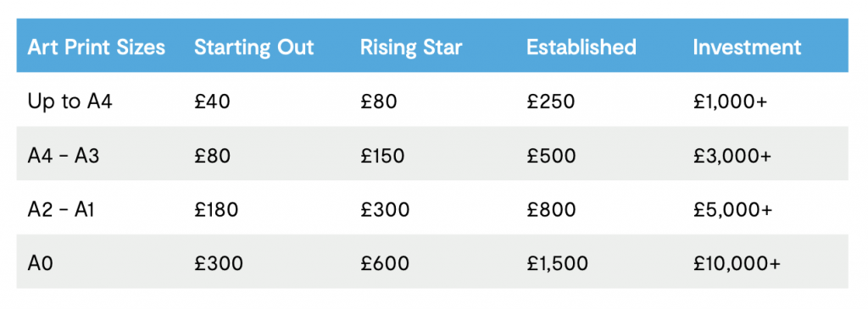868x309 pixels.
Task: Click the £1,500 Established cell
Action: [x=557, y=263]
